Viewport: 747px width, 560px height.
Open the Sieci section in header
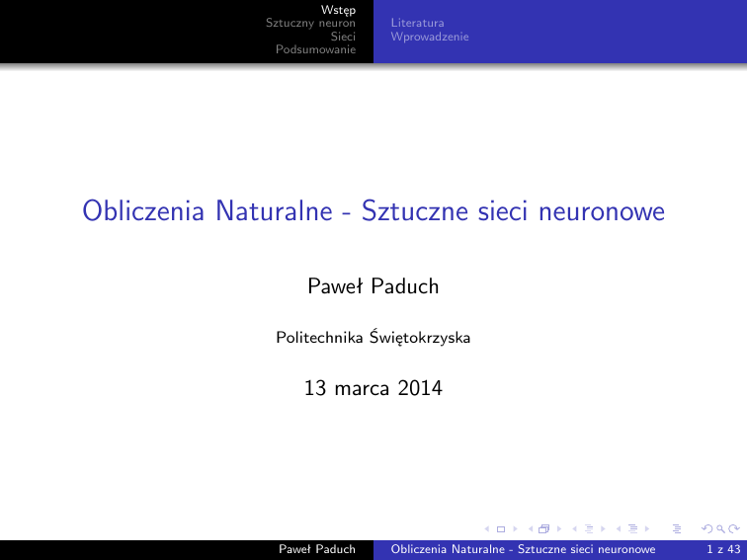pyautogui.click(x=343, y=37)
